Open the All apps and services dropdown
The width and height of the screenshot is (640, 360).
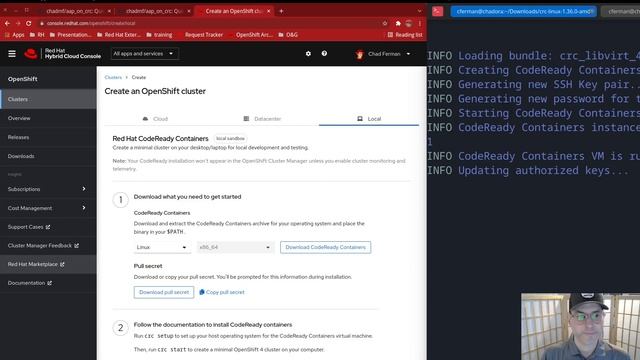point(144,53)
